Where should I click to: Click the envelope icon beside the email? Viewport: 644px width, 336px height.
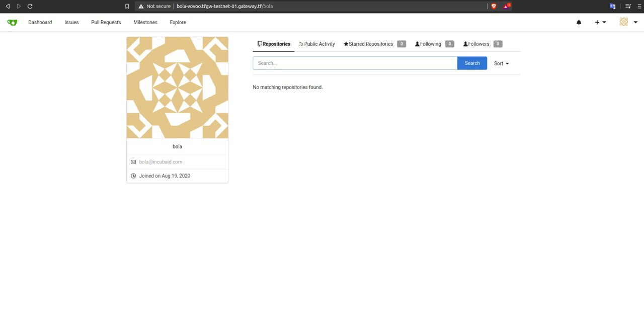pos(133,161)
